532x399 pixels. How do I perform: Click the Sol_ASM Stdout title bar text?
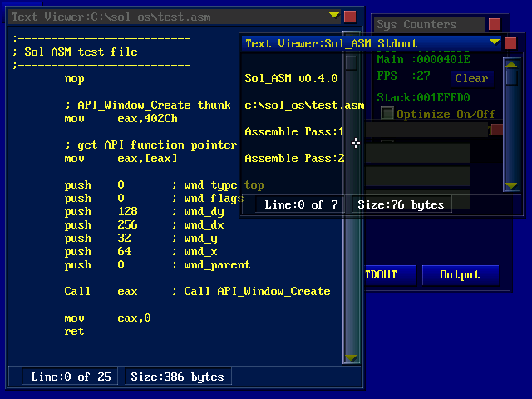(331, 44)
